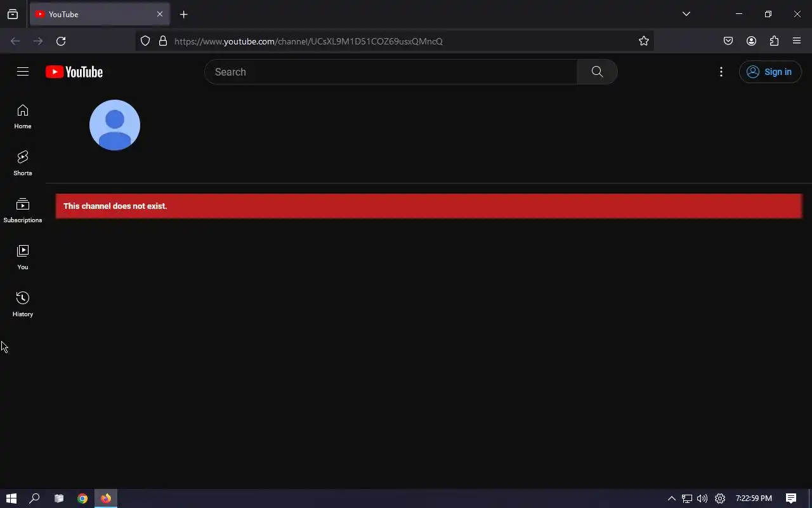Show hidden system tray icons
The image size is (812, 508).
pos(672,498)
